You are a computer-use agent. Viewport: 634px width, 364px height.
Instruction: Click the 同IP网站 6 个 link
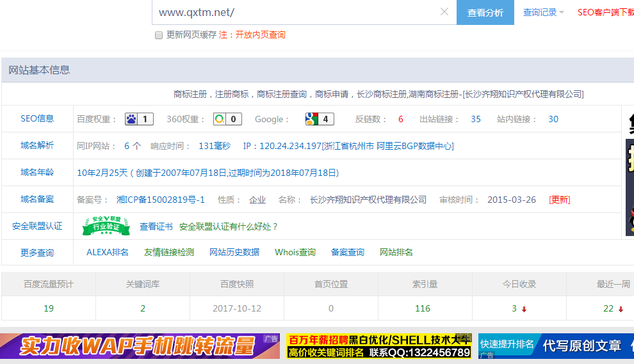coord(133,146)
